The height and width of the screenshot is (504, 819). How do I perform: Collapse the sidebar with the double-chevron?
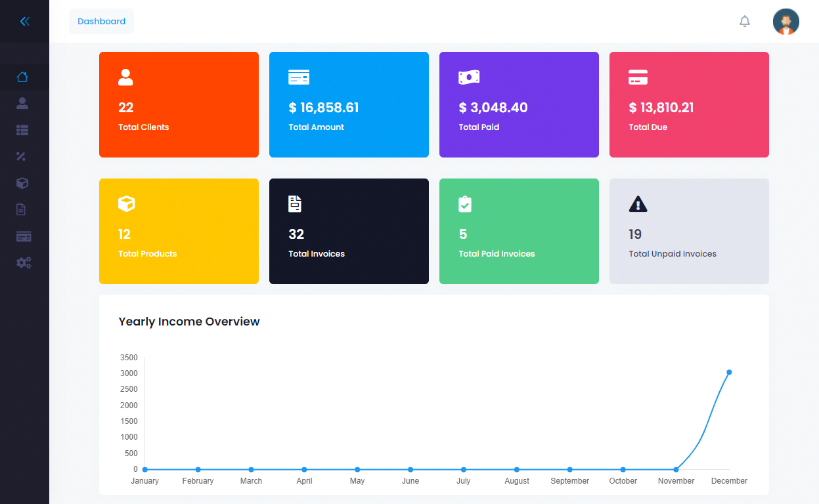pyautogui.click(x=24, y=20)
